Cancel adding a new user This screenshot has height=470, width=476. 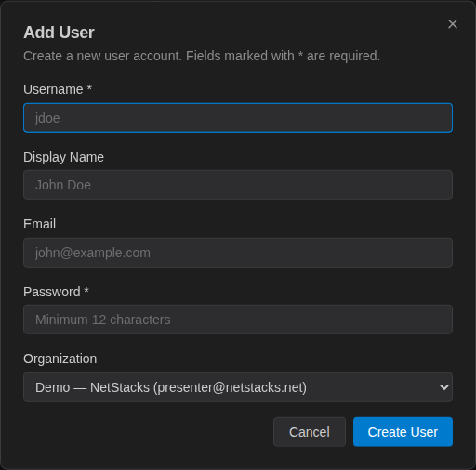coord(310,432)
